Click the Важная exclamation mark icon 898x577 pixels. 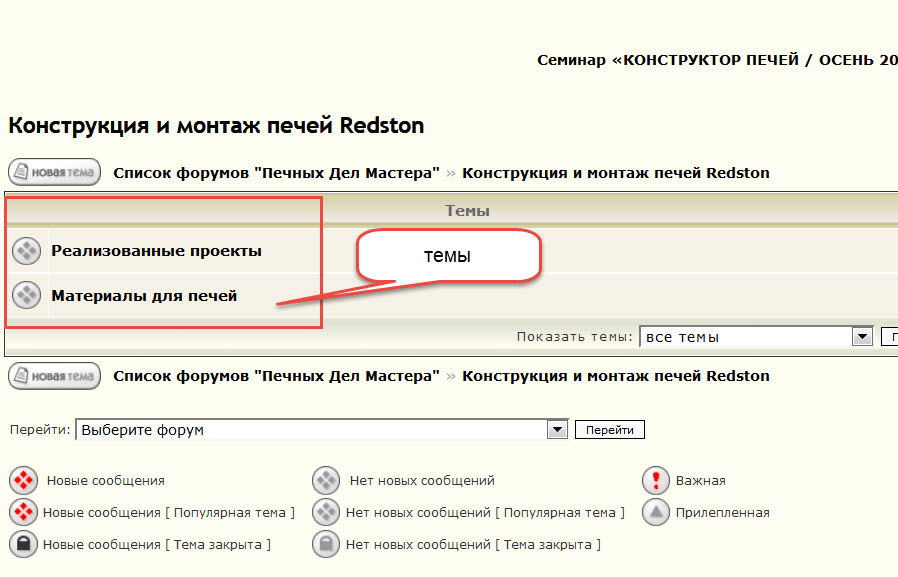click(655, 481)
